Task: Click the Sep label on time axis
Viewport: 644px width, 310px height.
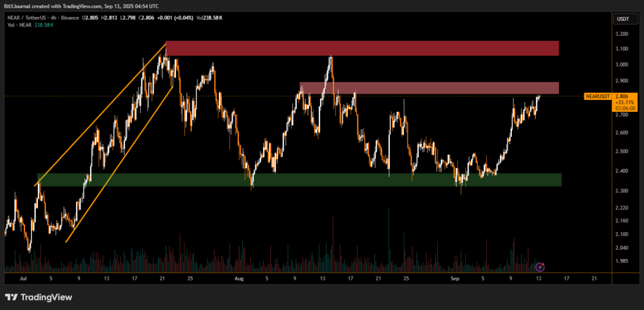Action: [x=456, y=277]
